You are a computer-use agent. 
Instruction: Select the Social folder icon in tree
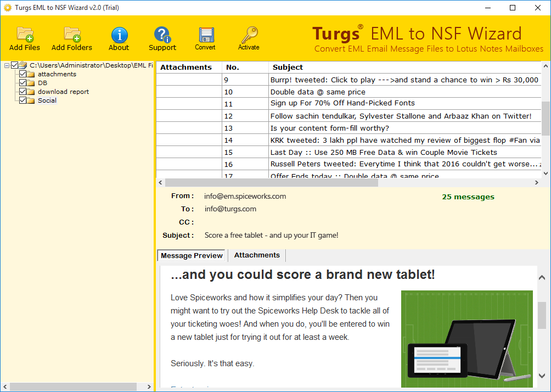31,100
